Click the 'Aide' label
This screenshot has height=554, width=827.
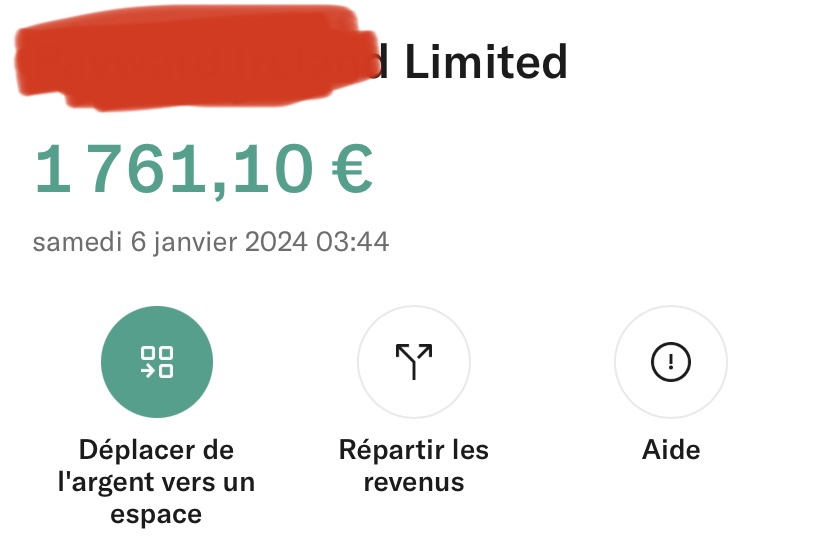[671, 450]
